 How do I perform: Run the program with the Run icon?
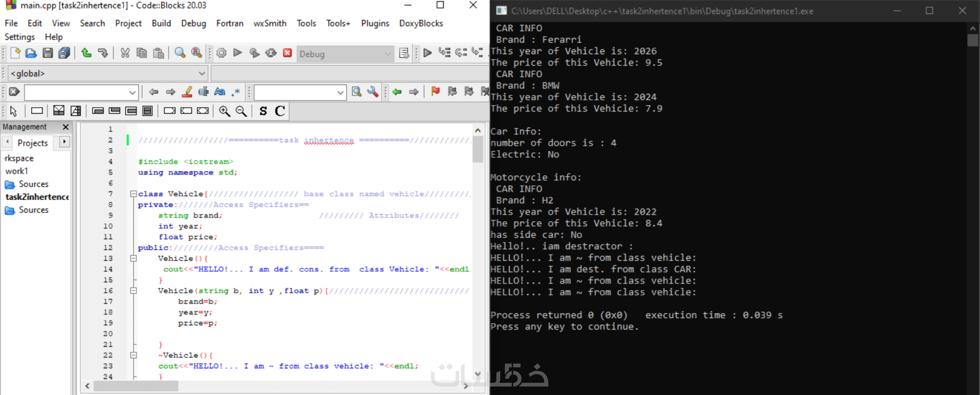(x=238, y=53)
